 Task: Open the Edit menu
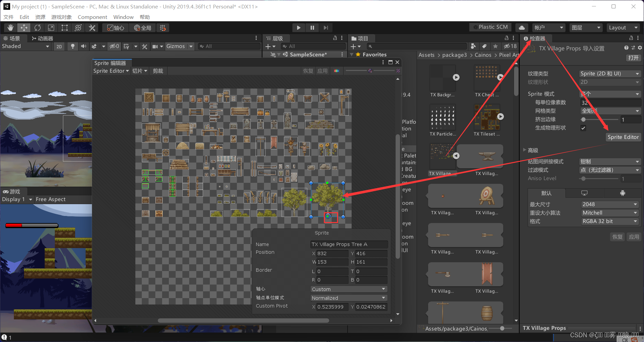24,17
